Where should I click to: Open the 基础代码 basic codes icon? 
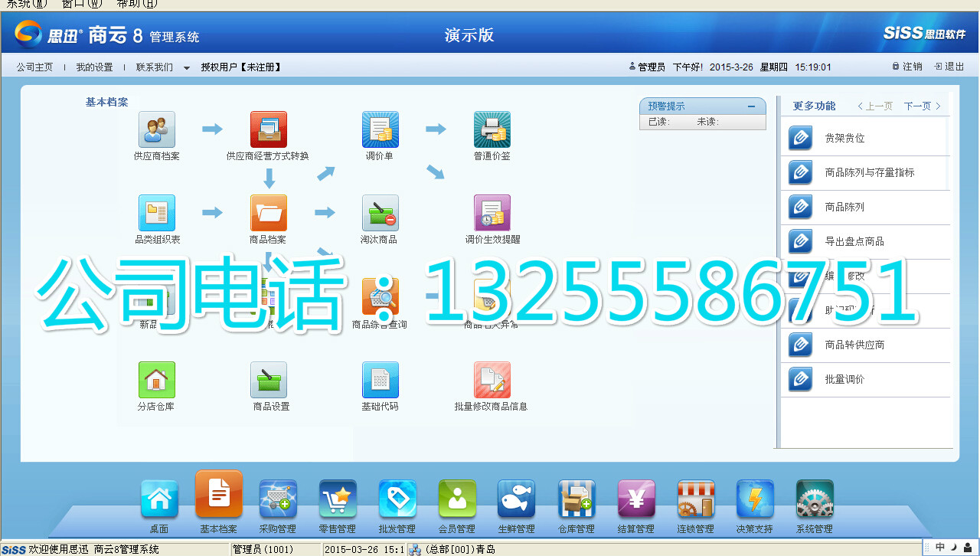click(381, 380)
